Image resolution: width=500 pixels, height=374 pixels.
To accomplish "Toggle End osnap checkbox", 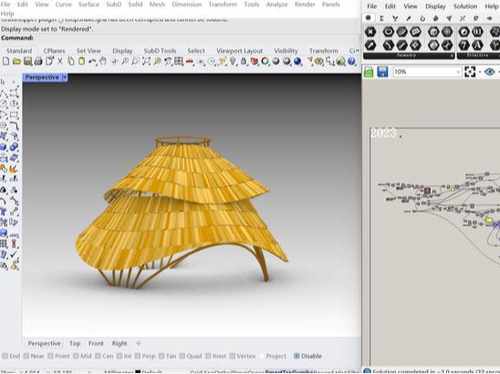I will (x=5, y=356).
